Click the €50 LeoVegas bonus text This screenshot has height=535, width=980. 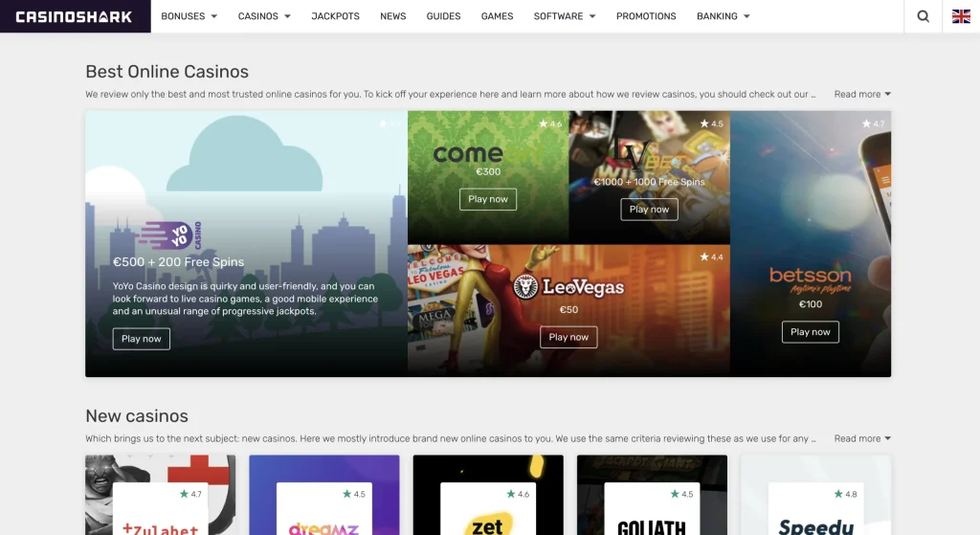[568, 309]
